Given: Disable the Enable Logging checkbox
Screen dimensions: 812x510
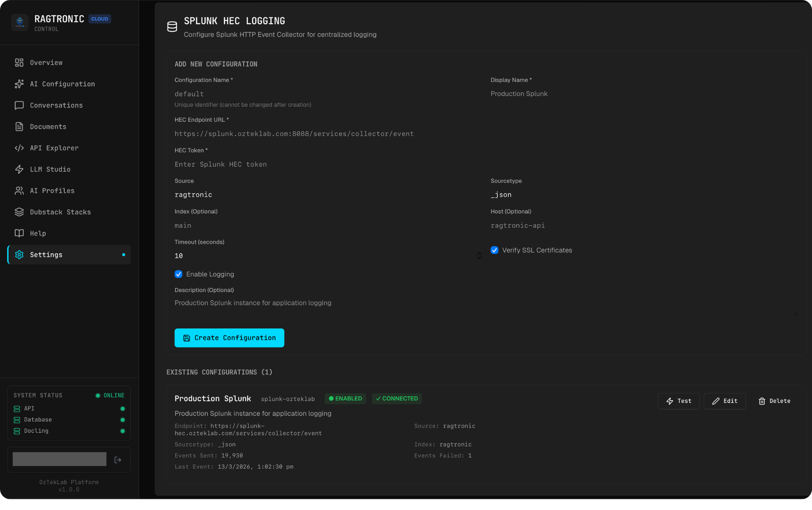Looking at the screenshot, I should click(178, 274).
